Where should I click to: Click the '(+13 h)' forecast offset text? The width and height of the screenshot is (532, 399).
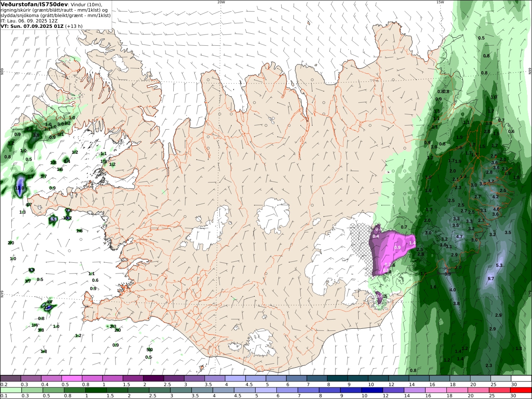coord(74,26)
